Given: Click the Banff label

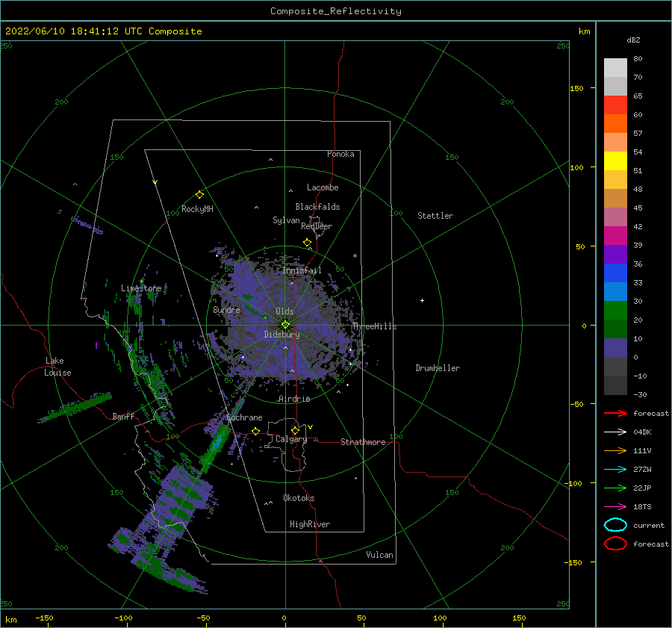Looking at the screenshot, I should (123, 416).
